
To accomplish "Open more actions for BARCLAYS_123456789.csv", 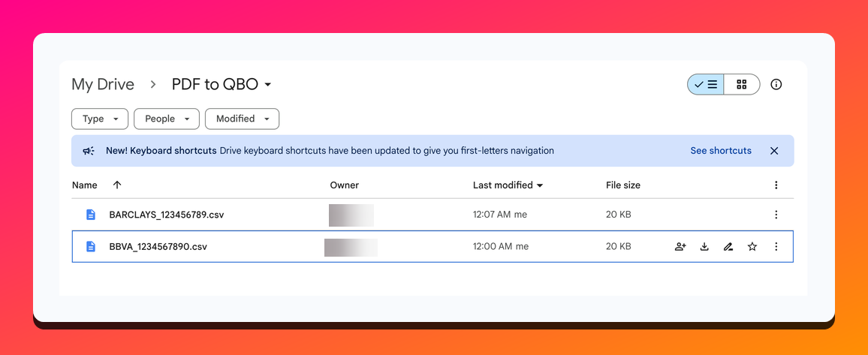I will pyautogui.click(x=776, y=215).
